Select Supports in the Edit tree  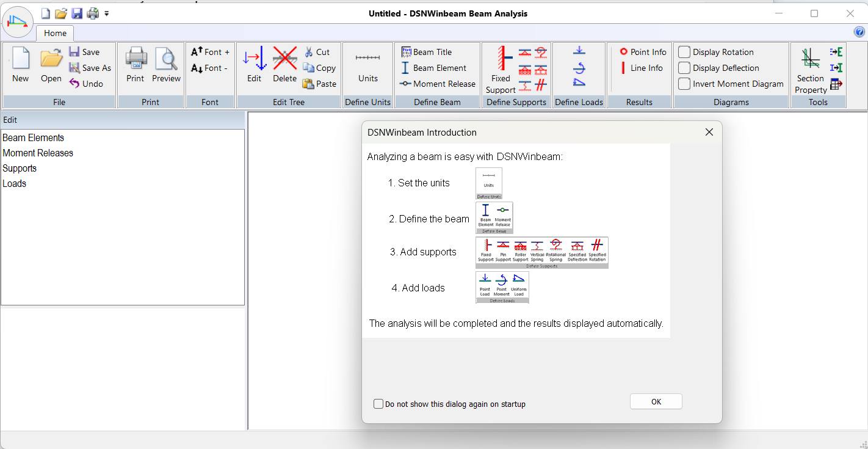(20, 168)
